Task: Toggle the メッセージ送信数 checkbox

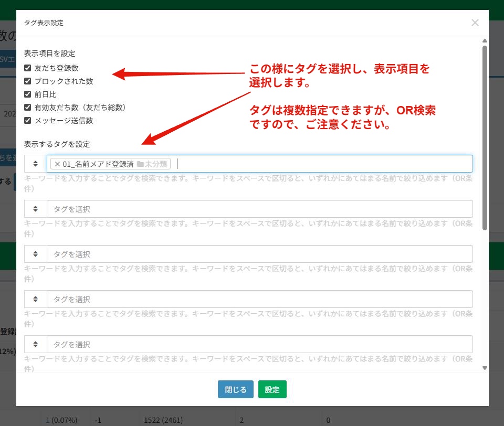Action: tap(28, 121)
